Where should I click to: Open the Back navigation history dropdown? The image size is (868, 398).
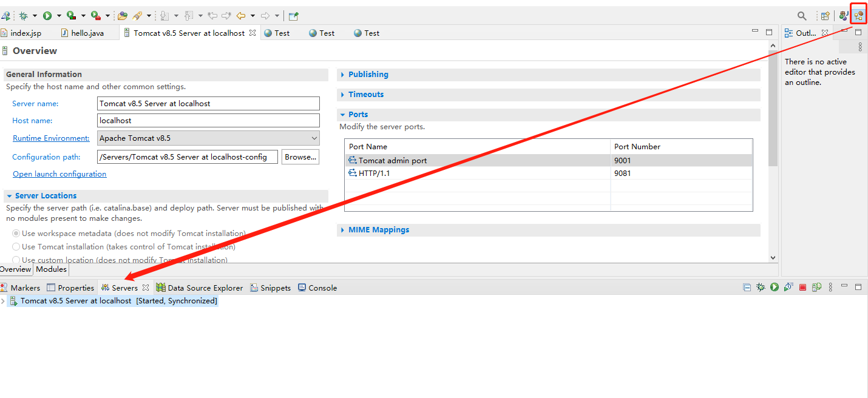click(253, 16)
